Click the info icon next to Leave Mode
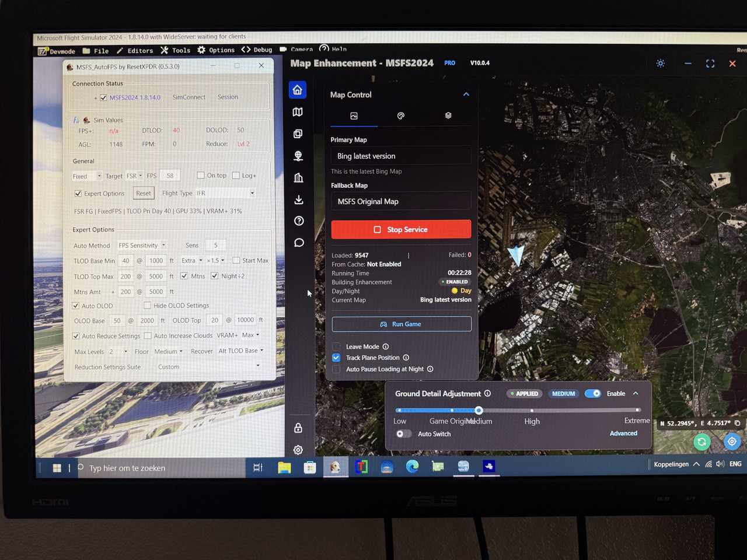 386,346
